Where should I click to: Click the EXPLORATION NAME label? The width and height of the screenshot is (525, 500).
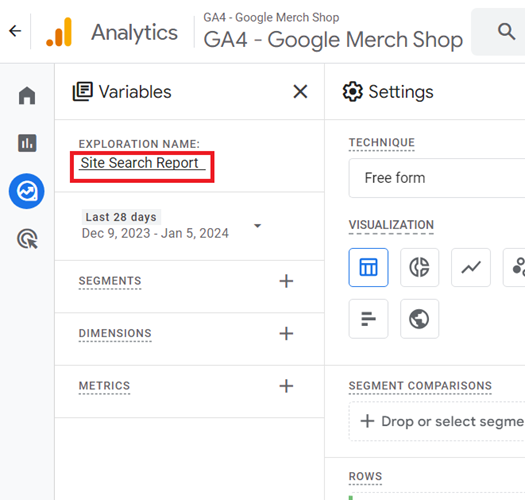[x=139, y=144]
